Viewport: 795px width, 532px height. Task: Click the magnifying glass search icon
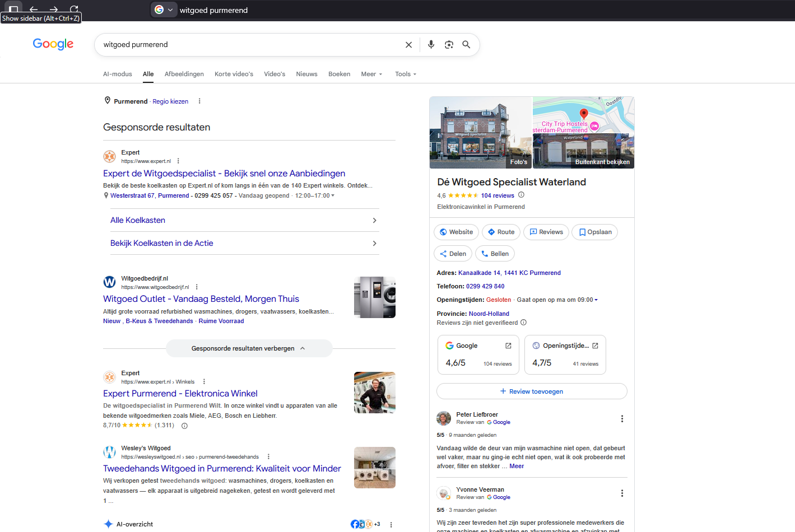[x=466, y=45]
